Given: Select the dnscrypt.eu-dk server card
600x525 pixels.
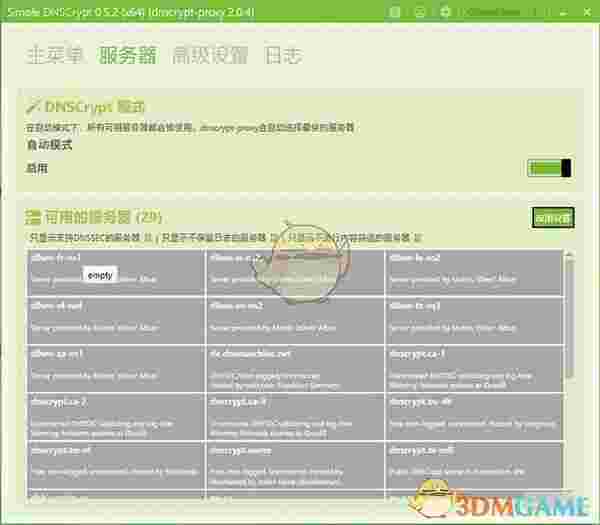Looking at the screenshot, I should coord(474,417).
